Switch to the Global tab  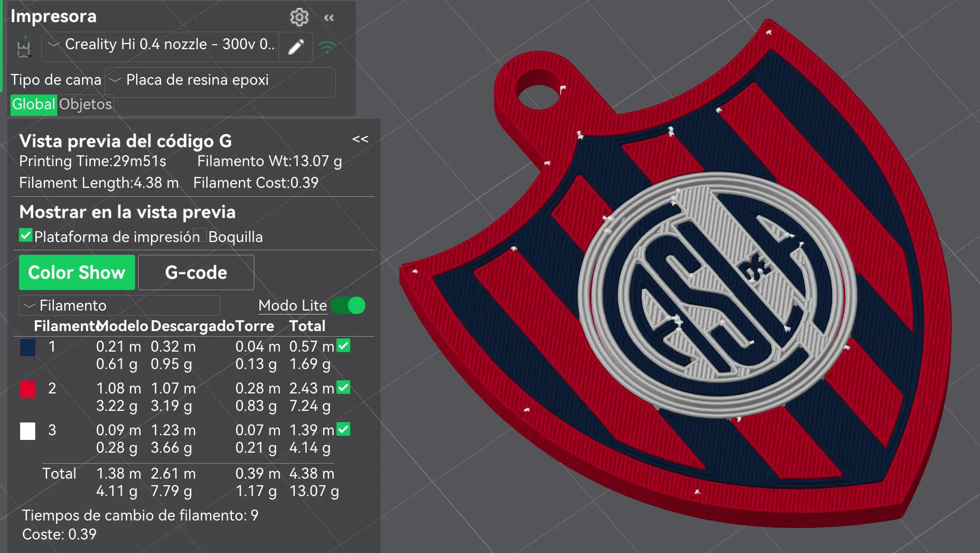point(34,105)
